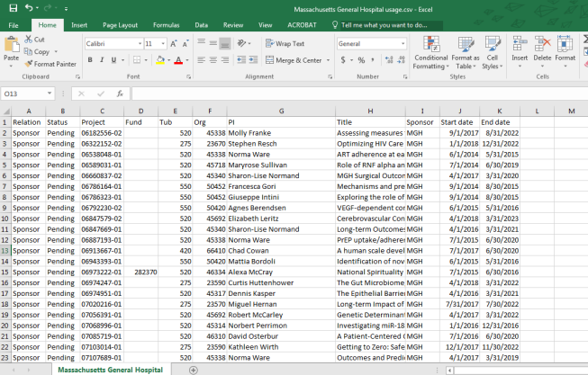Align text left
Image resolution: width=588 pixels, height=375 pixels.
(x=202, y=60)
